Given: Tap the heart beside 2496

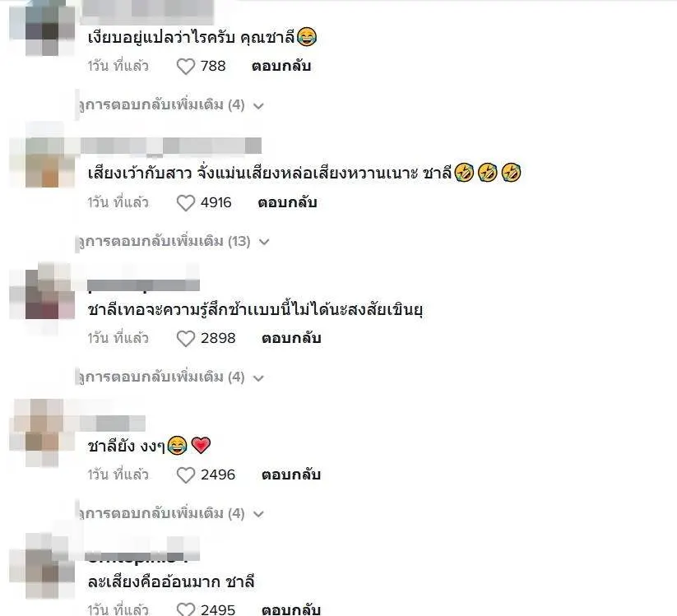Looking at the screenshot, I should tap(186, 475).
